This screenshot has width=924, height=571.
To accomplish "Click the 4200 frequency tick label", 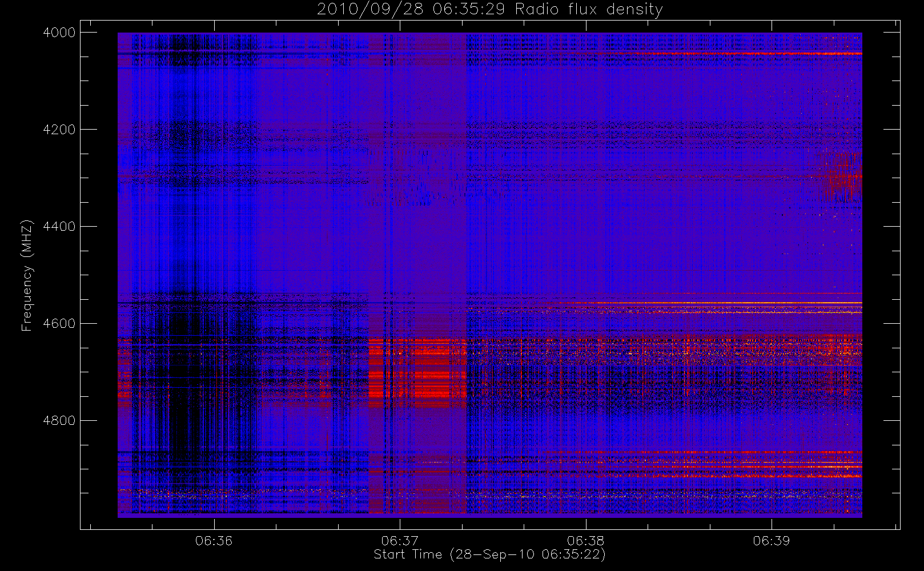I will click(59, 130).
